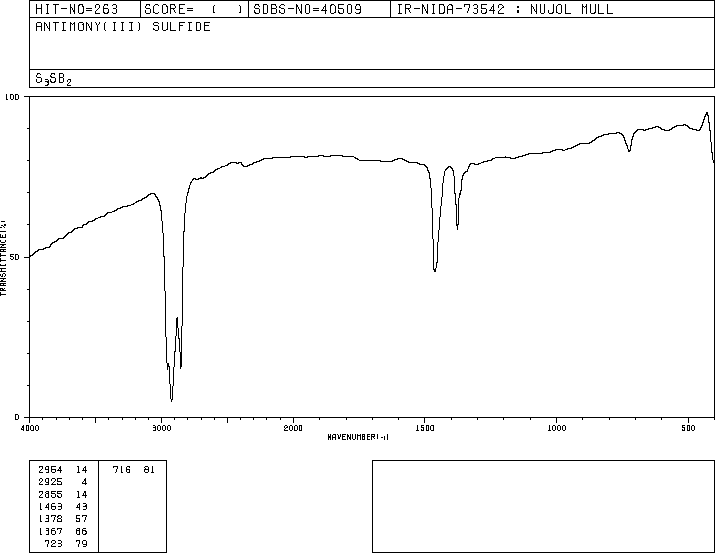Select the 1463 peak table row

[63, 507]
